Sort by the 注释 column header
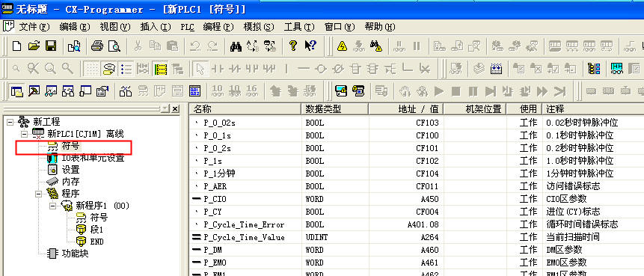Image resolution: width=644 pixels, height=276 pixels. [x=592, y=109]
